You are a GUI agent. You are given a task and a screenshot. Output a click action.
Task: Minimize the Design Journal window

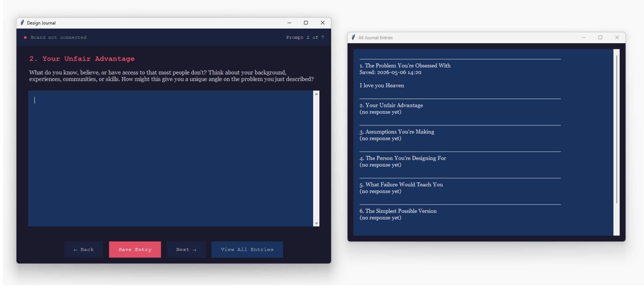pyautogui.click(x=289, y=23)
